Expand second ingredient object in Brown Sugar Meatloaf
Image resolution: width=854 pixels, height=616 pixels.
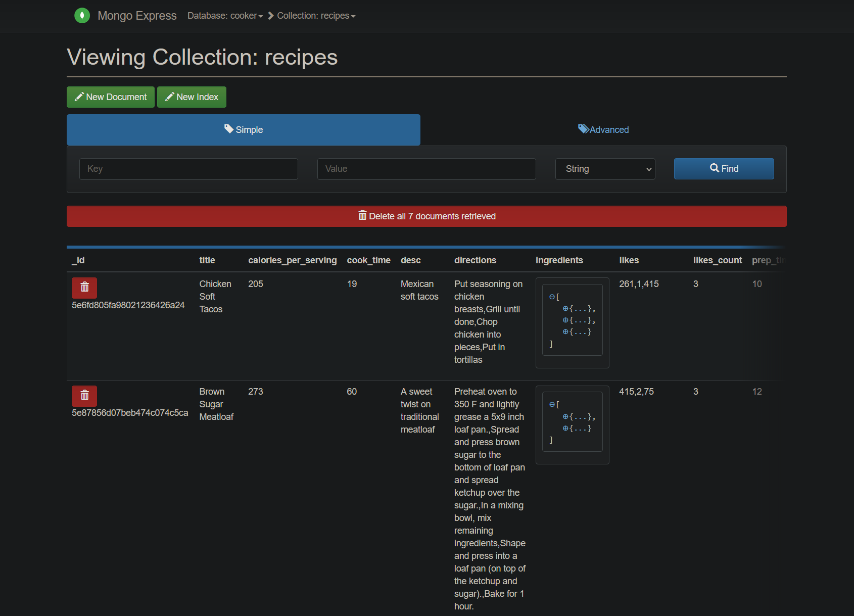point(565,429)
